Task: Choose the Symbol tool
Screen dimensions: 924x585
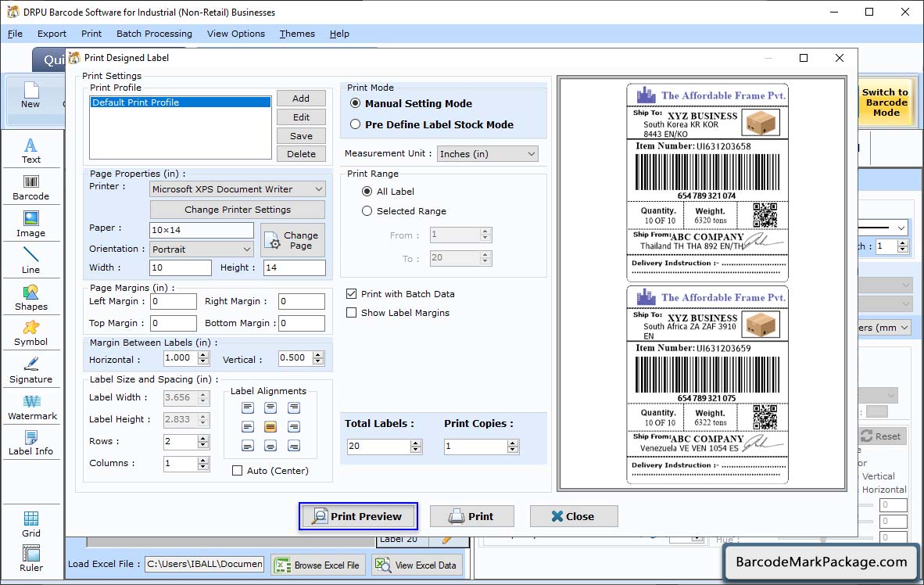Action: tap(31, 333)
